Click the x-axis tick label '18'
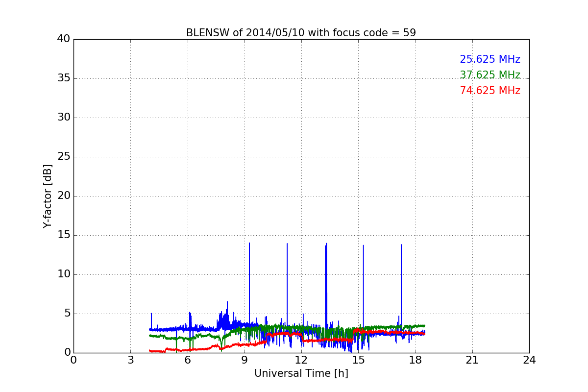The height and width of the screenshot is (392, 588). coord(416,360)
